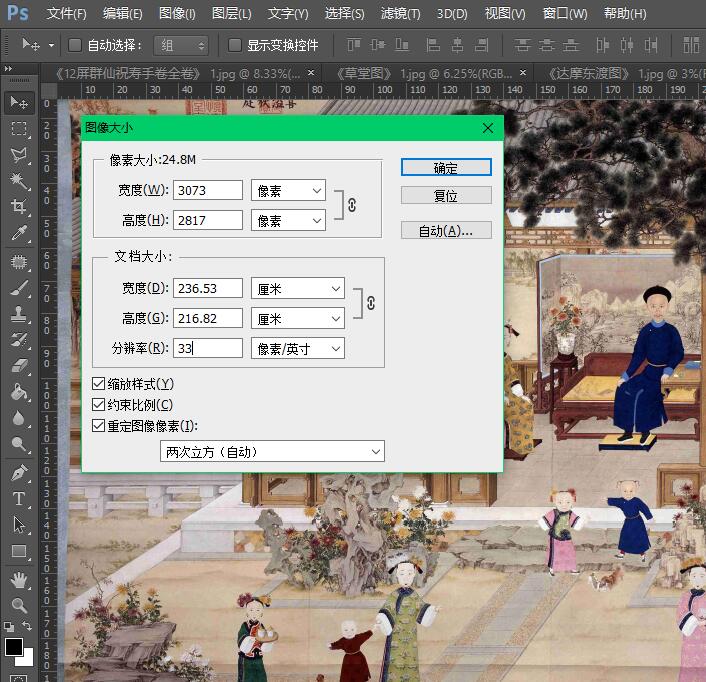Image resolution: width=706 pixels, height=682 pixels.
Task: Toggle document width-height link icon
Action: [371, 303]
